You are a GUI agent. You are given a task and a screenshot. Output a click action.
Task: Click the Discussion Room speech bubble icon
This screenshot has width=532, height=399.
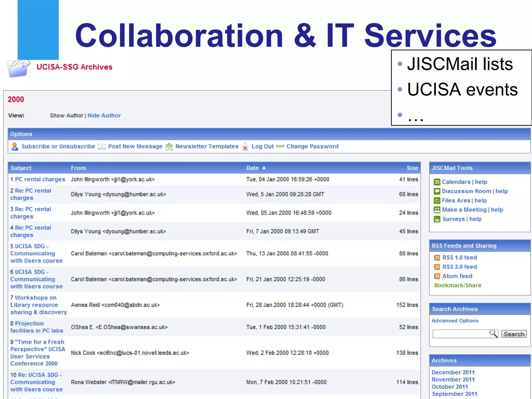tap(437, 191)
